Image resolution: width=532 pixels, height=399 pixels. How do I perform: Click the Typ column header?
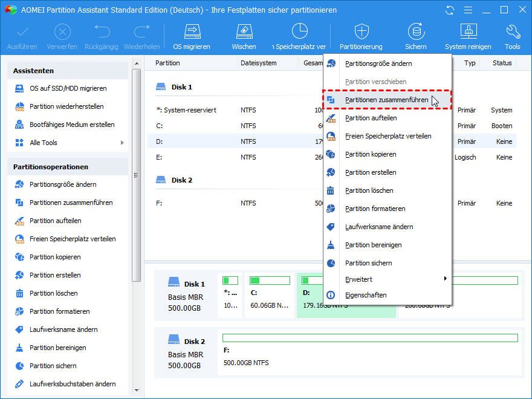click(470, 63)
